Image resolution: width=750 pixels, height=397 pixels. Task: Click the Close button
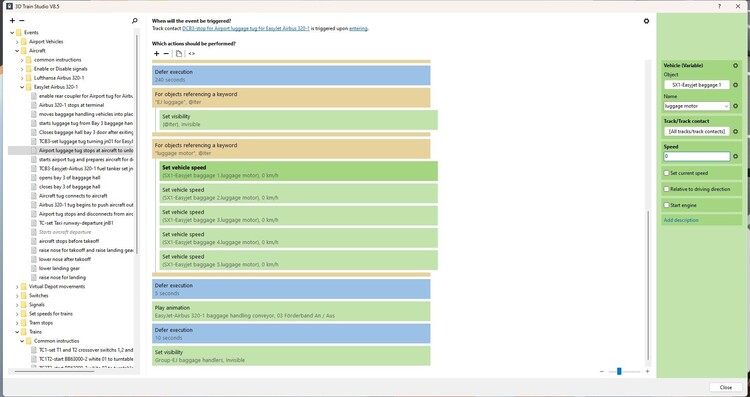pyautogui.click(x=726, y=387)
